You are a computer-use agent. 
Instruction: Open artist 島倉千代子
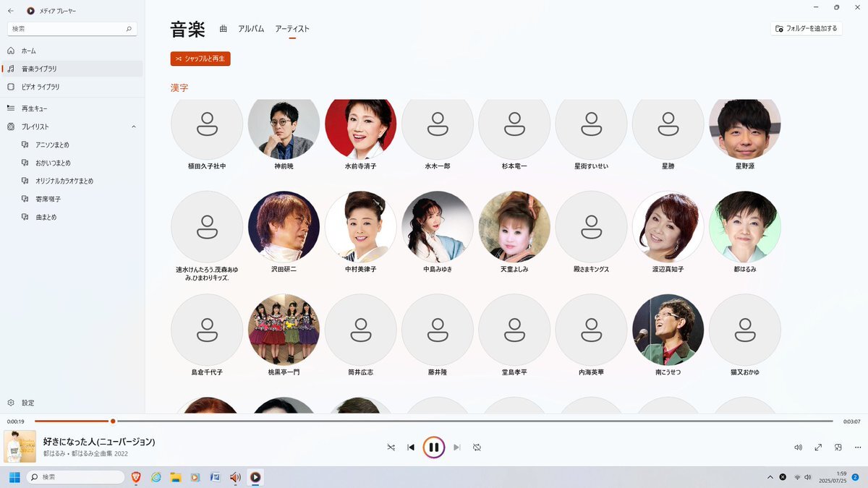207,335
